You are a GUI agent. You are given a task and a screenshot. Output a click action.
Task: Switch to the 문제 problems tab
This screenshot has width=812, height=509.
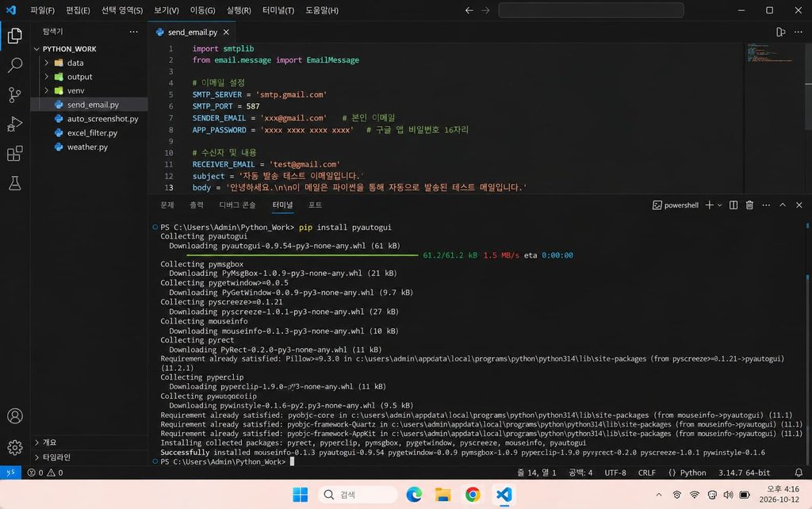(x=167, y=205)
